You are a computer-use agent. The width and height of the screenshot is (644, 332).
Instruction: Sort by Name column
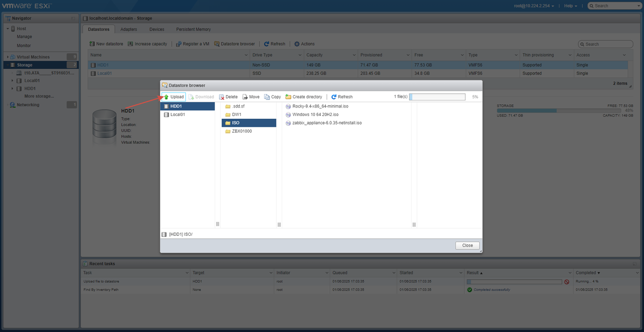click(96, 55)
